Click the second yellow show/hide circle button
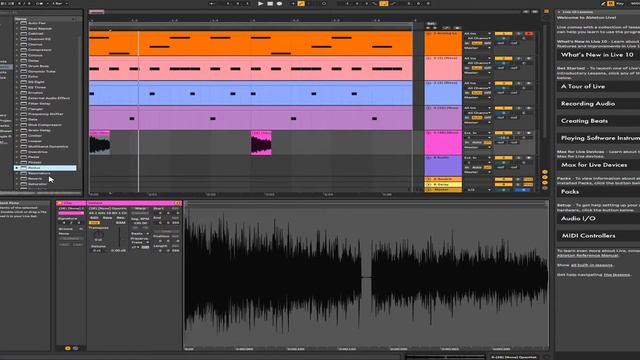This screenshot has width=640, height=360. pos(545,178)
